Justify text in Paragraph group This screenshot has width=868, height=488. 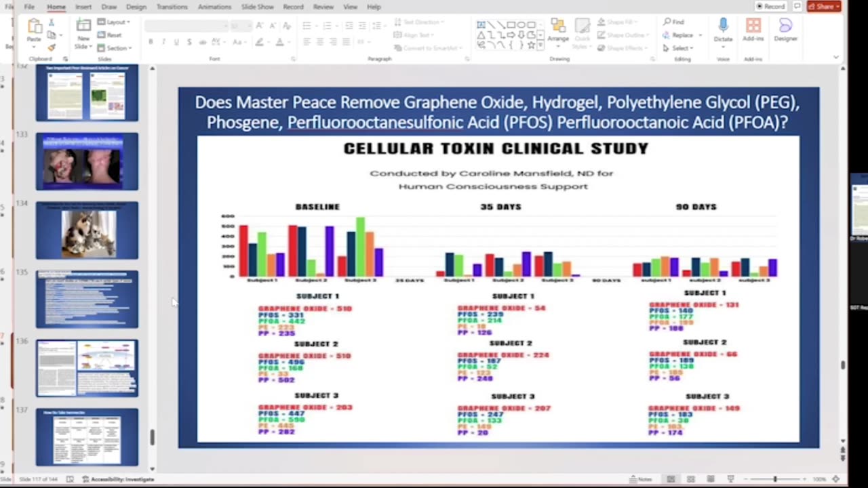pyautogui.click(x=345, y=42)
